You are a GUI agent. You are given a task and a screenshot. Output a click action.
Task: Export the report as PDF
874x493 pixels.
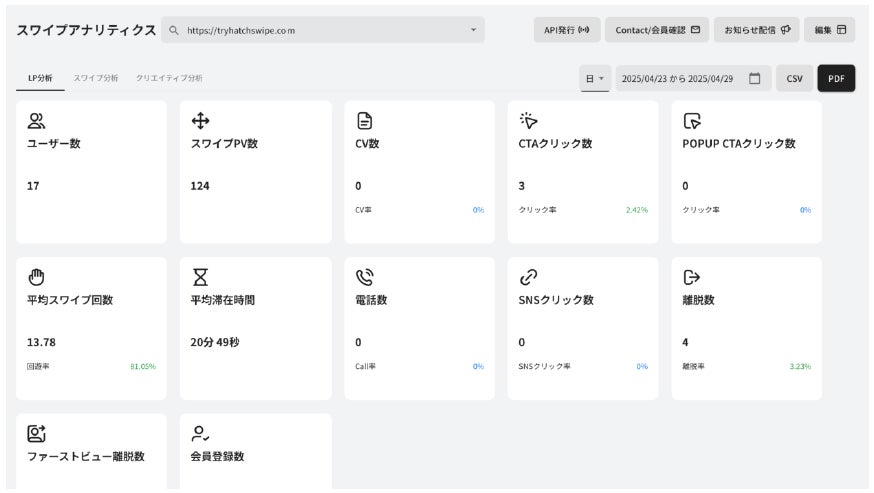tap(836, 78)
